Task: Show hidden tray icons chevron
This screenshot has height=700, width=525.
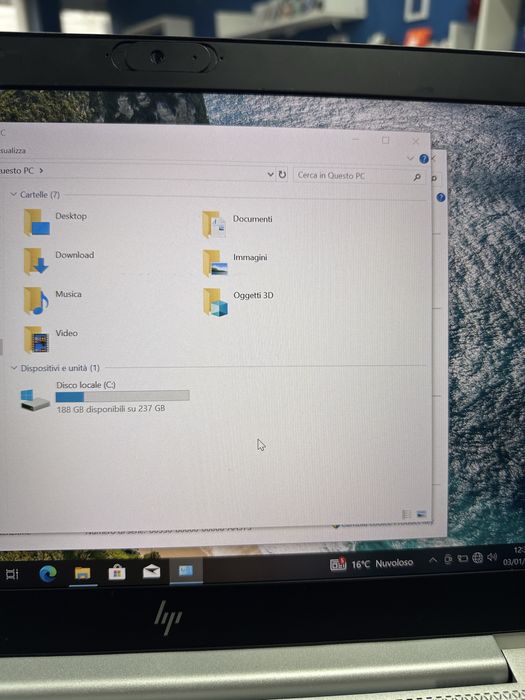Action: point(432,560)
